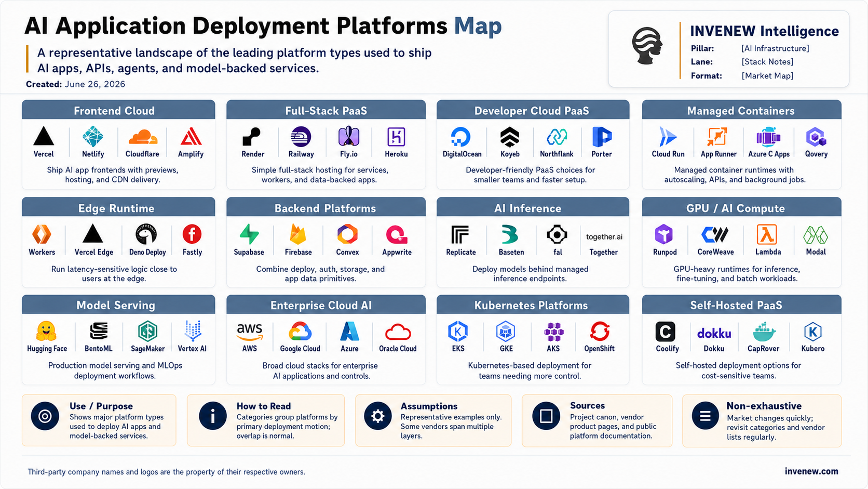Image resolution: width=868 pixels, height=489 pixels.
Task: Click the Baseten logo
Action: pyautogui.click(x=510, y=235)
